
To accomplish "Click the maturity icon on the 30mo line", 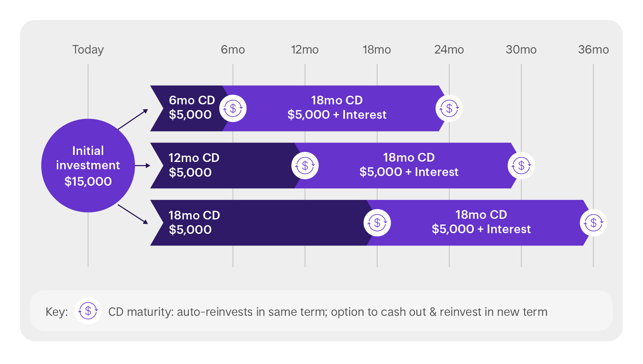I will pos(521,166).
